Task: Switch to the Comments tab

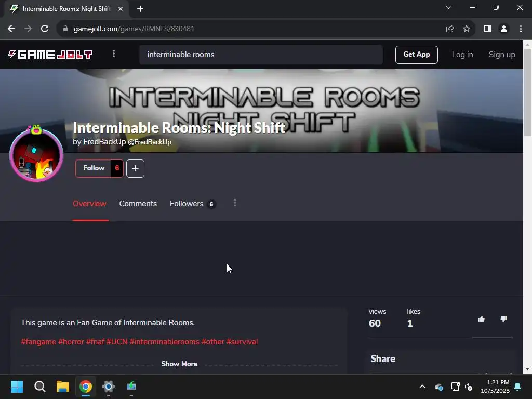Action: [138, 204]
